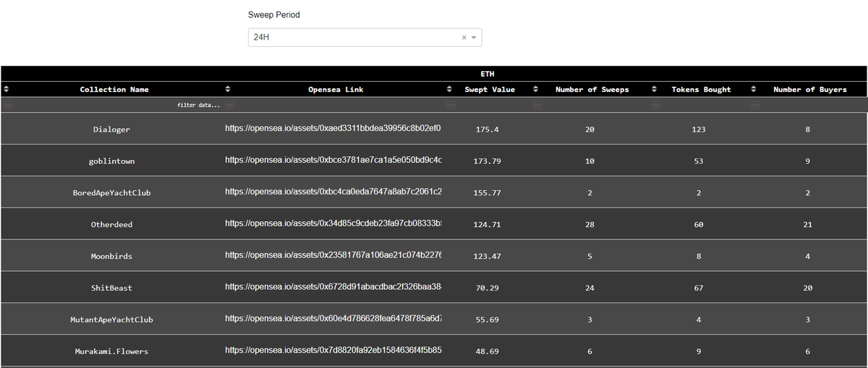Screen dimensions: 868x368
Task: Click the 55.69 swept value cell
Action: [488, 320]
